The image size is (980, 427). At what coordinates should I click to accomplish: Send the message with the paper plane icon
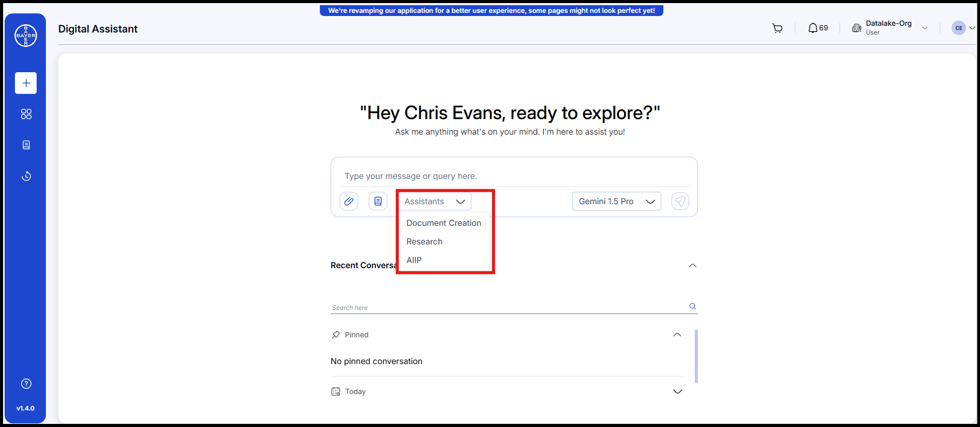(680, 201)
